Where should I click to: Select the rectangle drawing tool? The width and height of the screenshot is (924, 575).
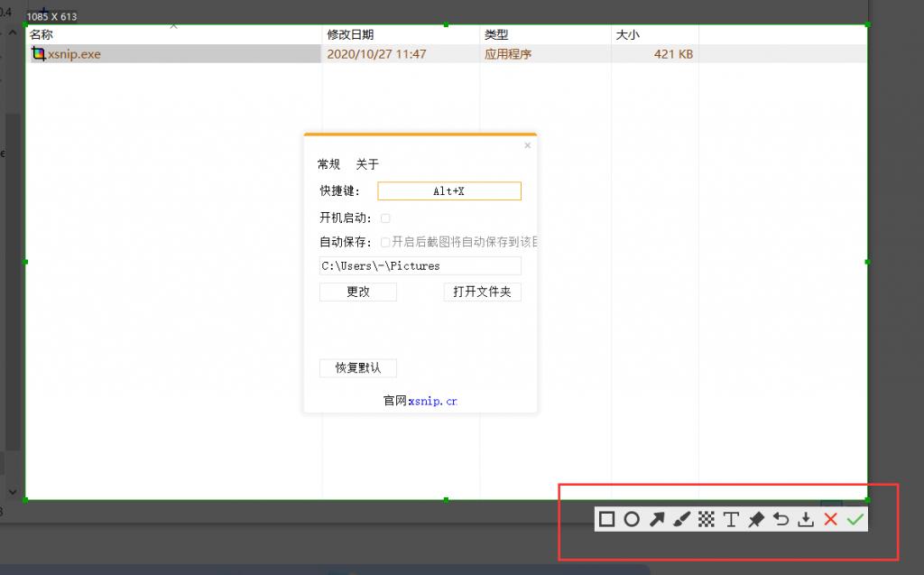[x=606, y=519]
